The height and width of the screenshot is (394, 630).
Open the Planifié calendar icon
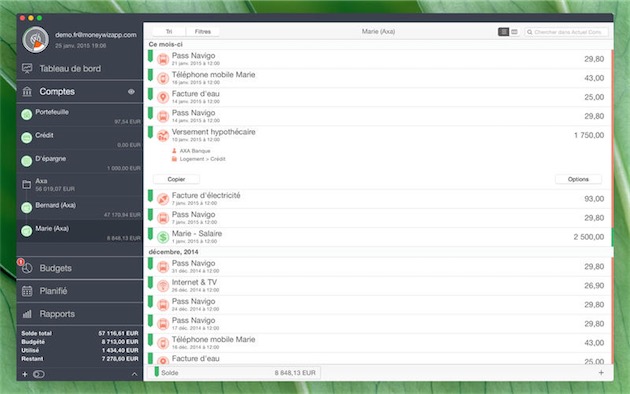pyautogui.click(x=27, y=291)
